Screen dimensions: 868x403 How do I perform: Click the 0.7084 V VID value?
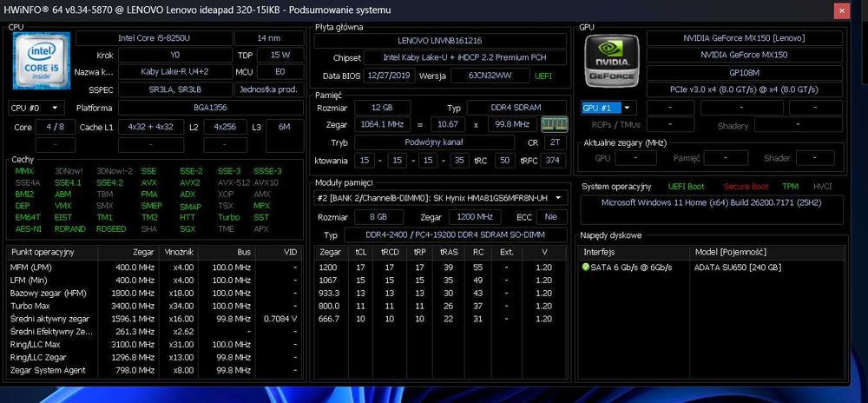point(279,319)
